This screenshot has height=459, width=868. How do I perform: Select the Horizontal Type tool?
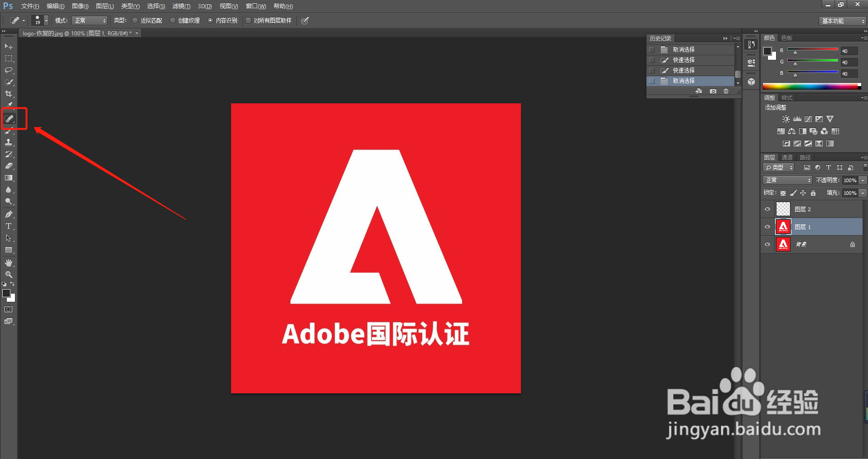pos(9,226)
